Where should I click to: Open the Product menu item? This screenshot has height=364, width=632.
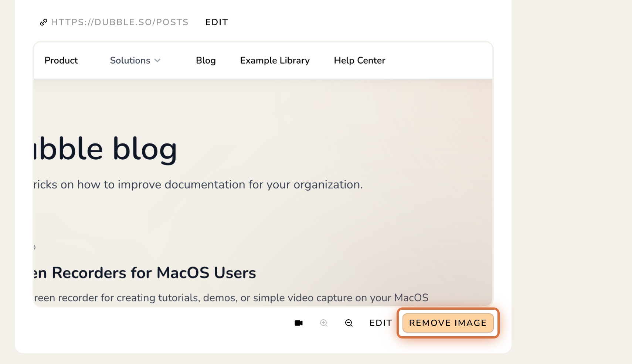click(61, 60)
